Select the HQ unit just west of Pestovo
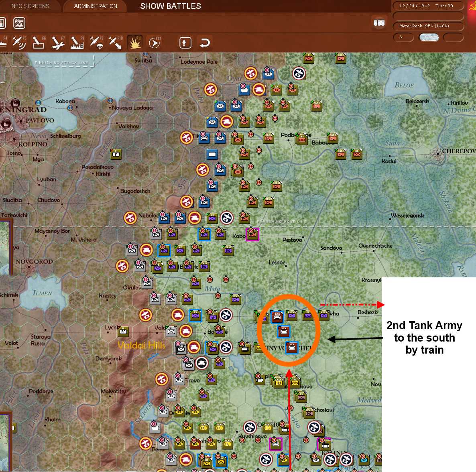 pos(228,251)
